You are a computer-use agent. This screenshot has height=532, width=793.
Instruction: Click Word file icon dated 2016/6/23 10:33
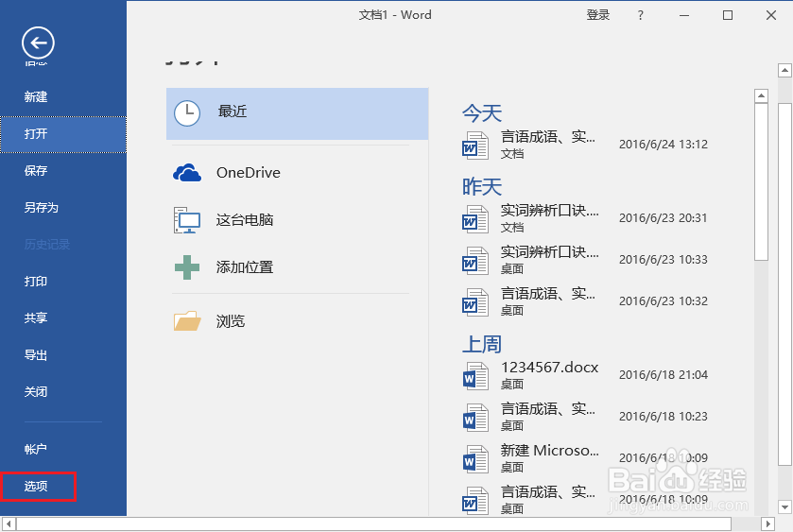475,261
